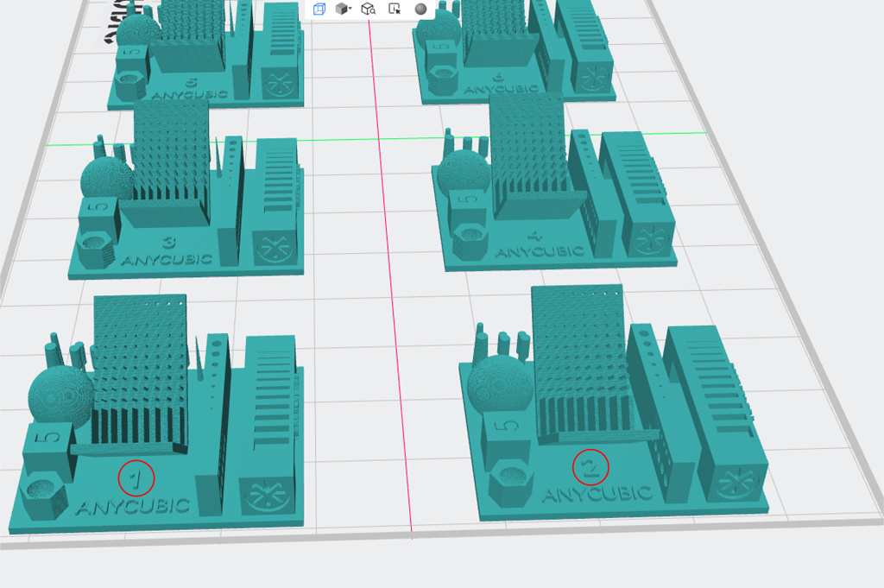Click the ANYCUBIC text on model 2
The height and width of the screenshot is (588, 884).
click(x=597, y=494)
